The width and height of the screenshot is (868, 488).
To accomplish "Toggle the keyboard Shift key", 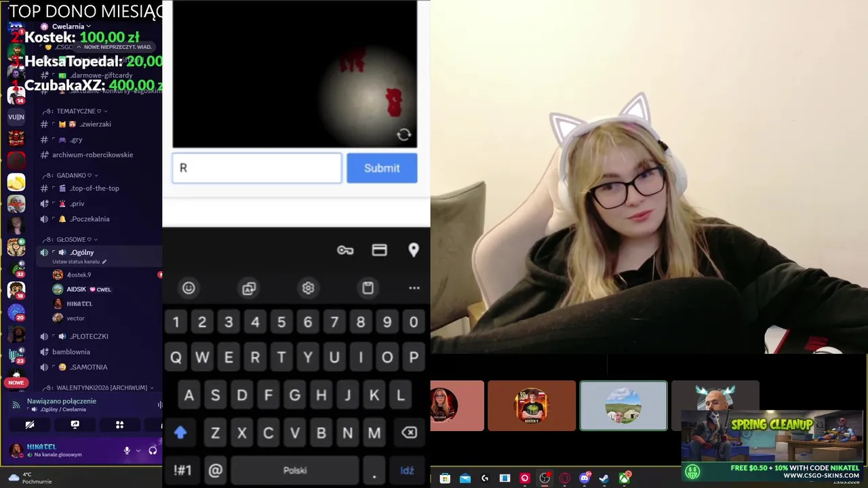I will pos(180,432).
